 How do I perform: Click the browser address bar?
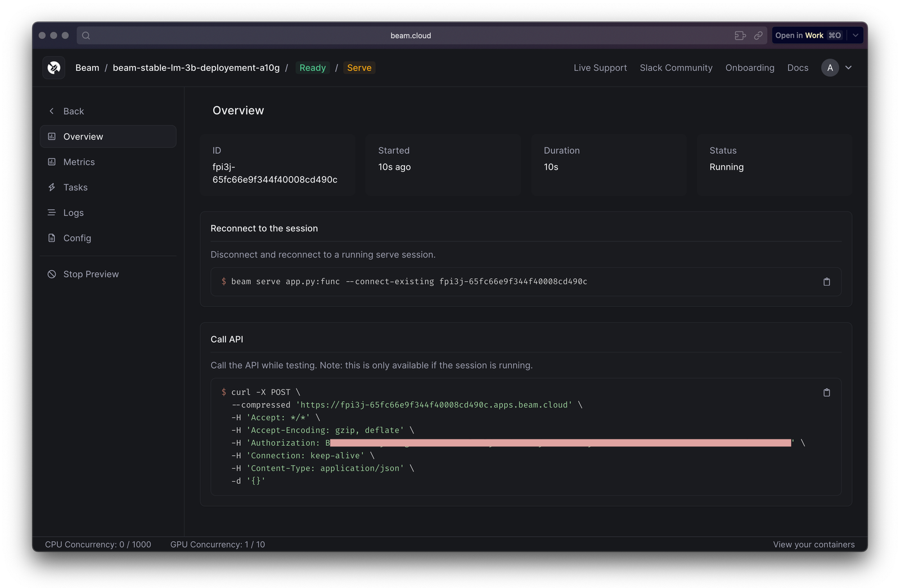pos(411,35)
